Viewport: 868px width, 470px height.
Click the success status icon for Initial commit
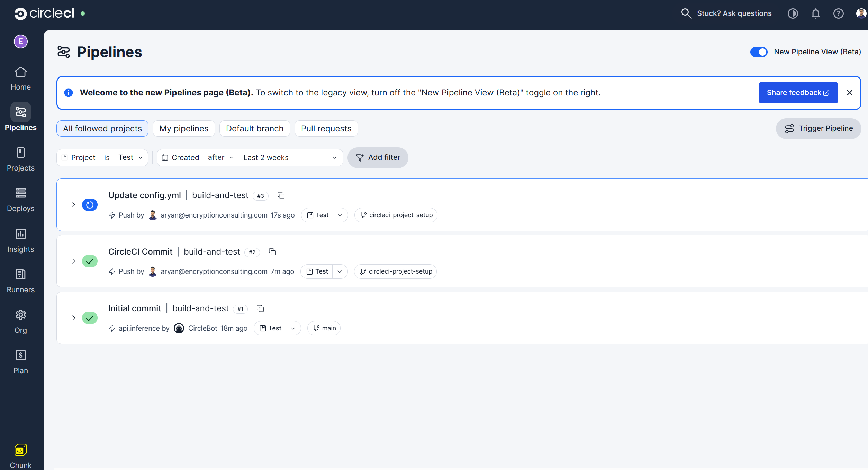click(x=90, y=318)
